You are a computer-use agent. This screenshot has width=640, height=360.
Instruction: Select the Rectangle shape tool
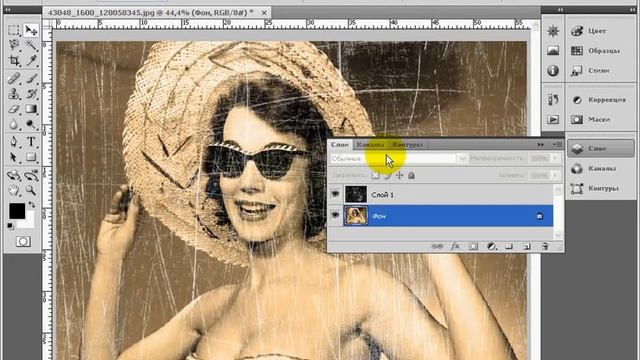[x=31, y=157]
